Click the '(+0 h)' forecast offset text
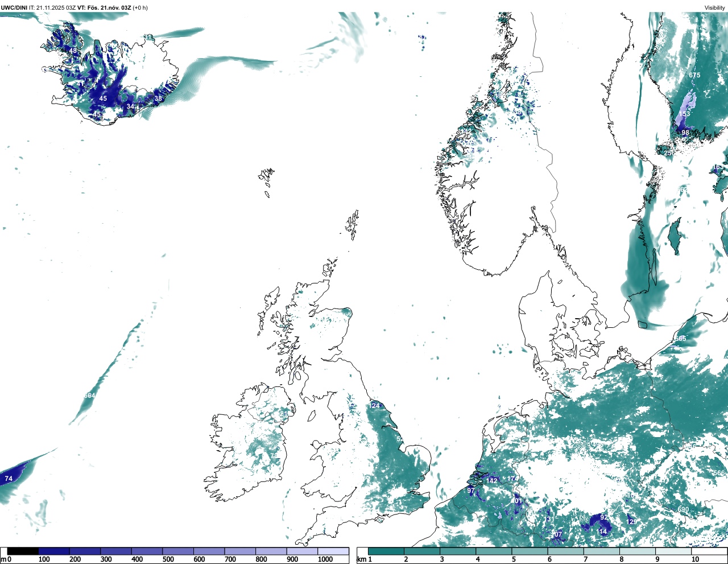 tap(140, 7)
